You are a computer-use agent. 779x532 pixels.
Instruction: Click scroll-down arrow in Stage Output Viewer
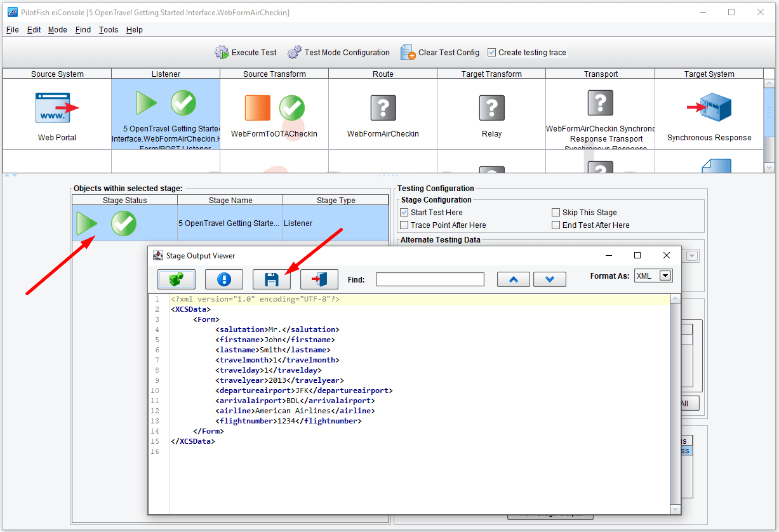click(676, 509)
